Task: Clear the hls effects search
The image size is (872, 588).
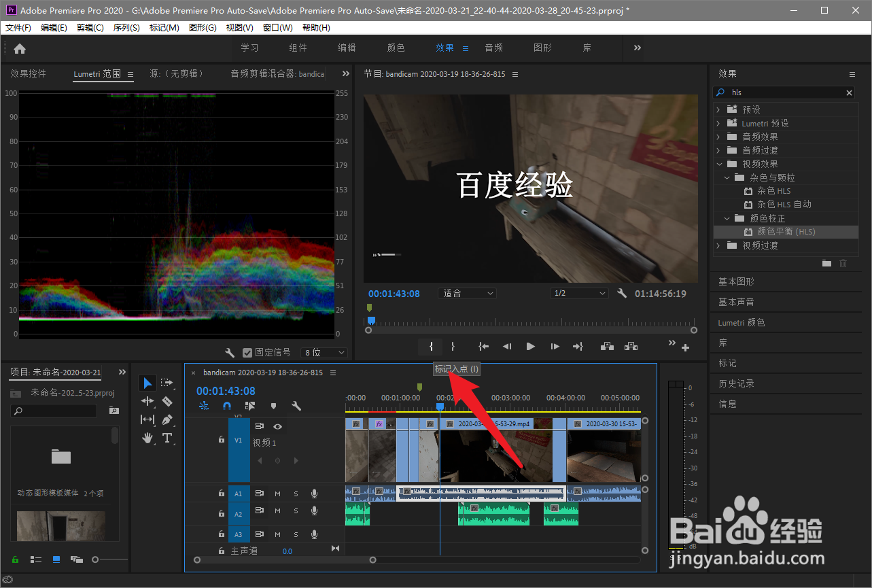Action: coord(849,92)
